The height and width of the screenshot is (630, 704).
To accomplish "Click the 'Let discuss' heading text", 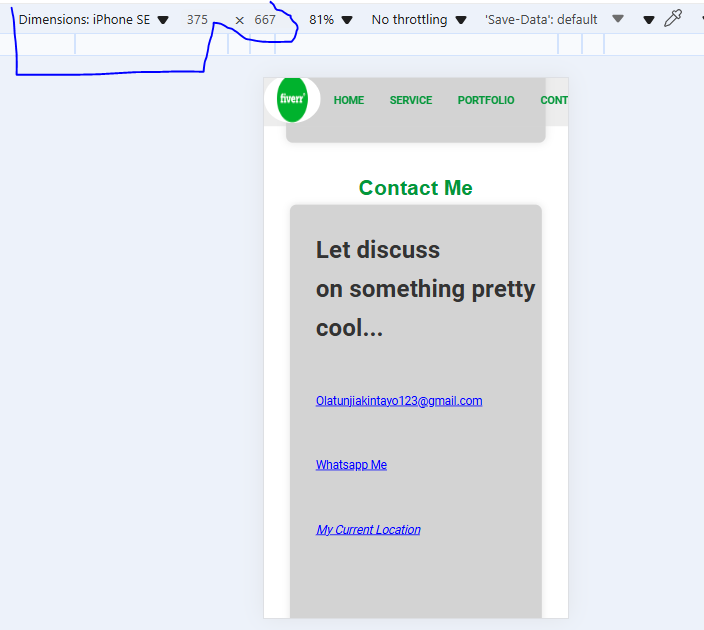I will click(378, 250).
